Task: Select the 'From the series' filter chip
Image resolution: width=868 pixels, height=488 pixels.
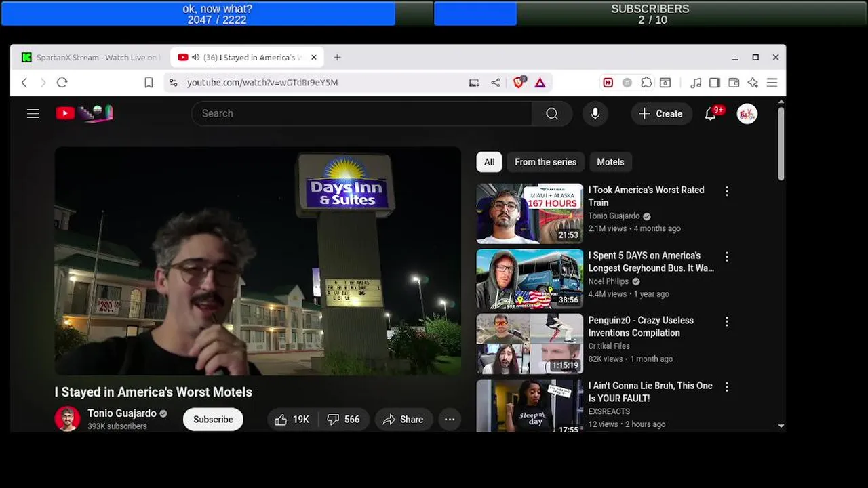Action: pos(545,162)
